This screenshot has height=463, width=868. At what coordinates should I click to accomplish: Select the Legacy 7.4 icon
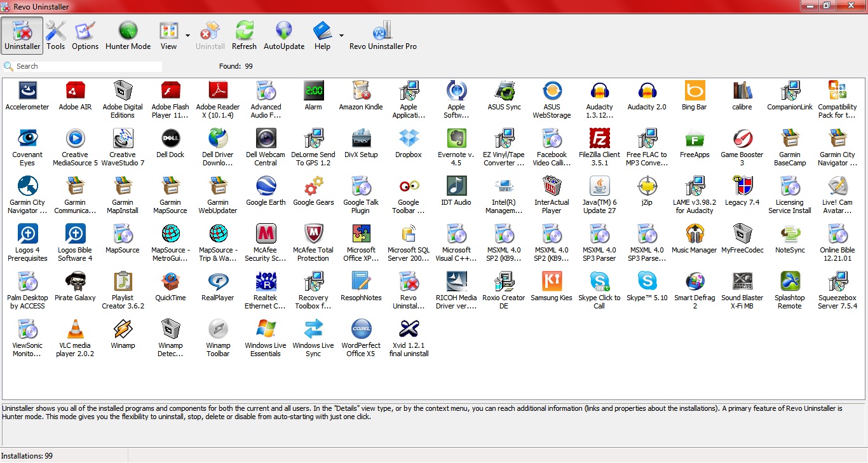coord(742,186)
